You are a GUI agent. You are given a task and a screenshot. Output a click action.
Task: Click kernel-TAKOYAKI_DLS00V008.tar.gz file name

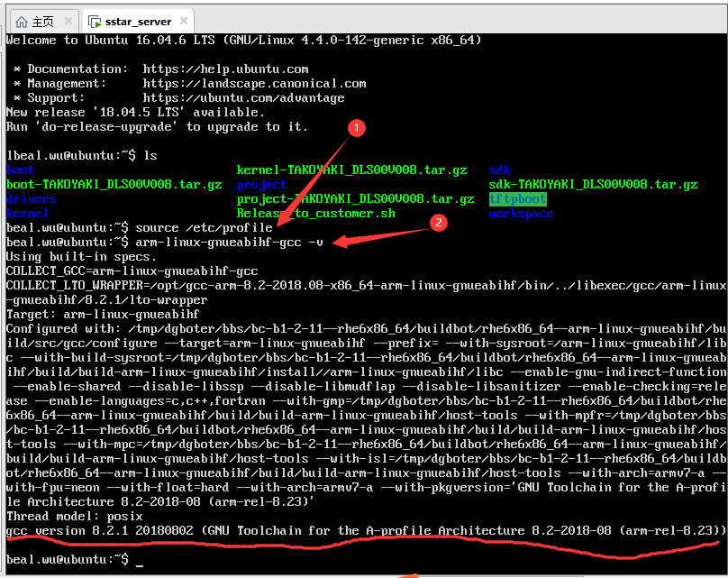(352, 170)
